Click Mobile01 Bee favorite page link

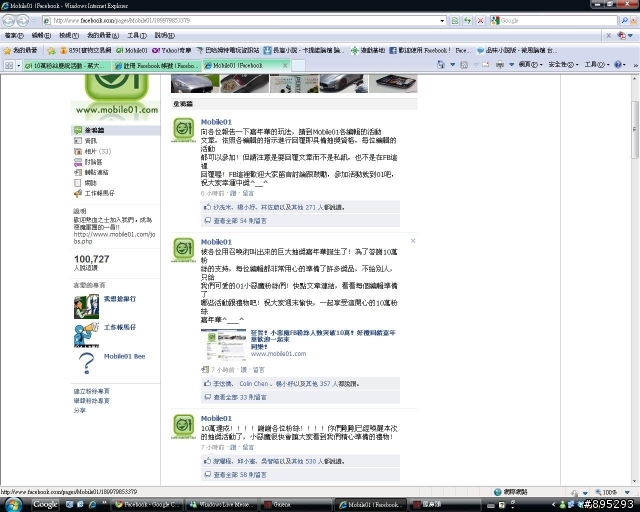click(x=124, y=356)
